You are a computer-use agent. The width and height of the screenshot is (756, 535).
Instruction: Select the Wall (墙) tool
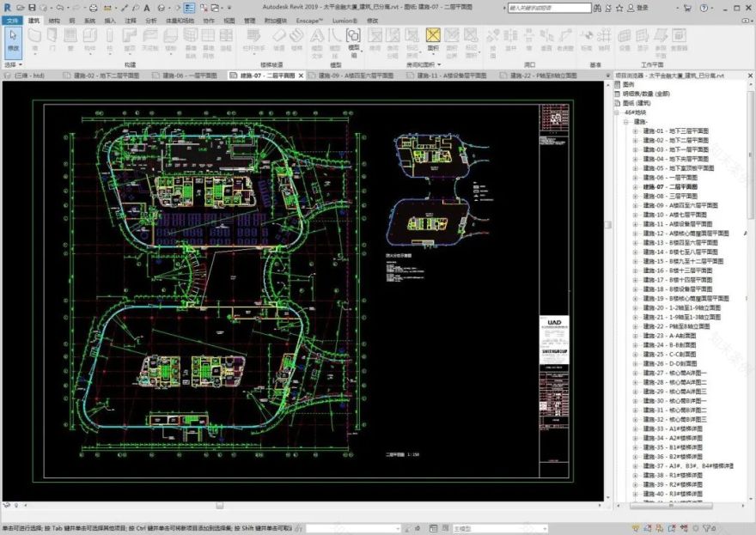[34, 38]
